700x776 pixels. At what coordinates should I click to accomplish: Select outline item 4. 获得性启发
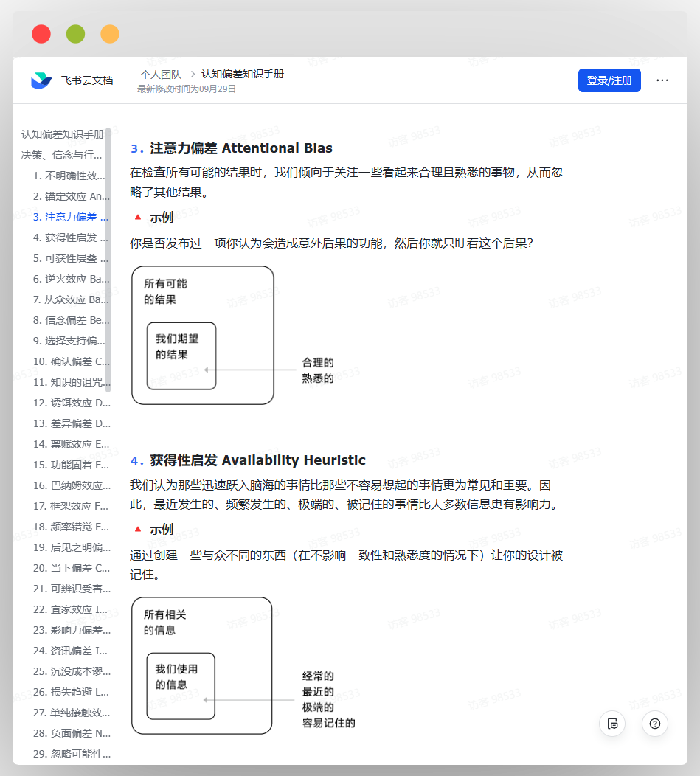click(69, 238)
